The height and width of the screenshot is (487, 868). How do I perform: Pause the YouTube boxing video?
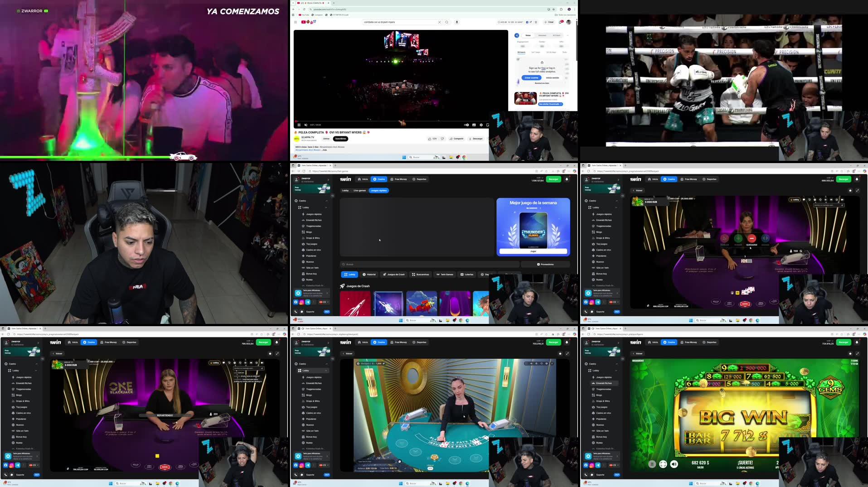(x=299, y=125)
